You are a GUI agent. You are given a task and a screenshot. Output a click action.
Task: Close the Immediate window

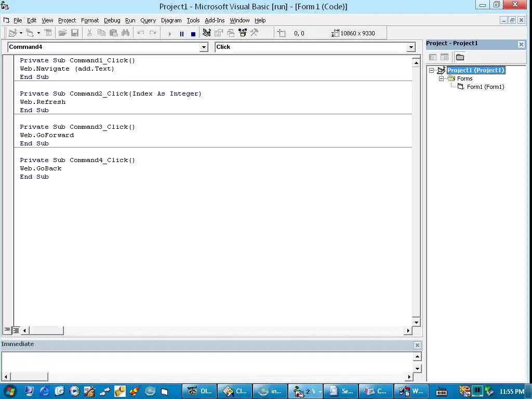point(417,345)
